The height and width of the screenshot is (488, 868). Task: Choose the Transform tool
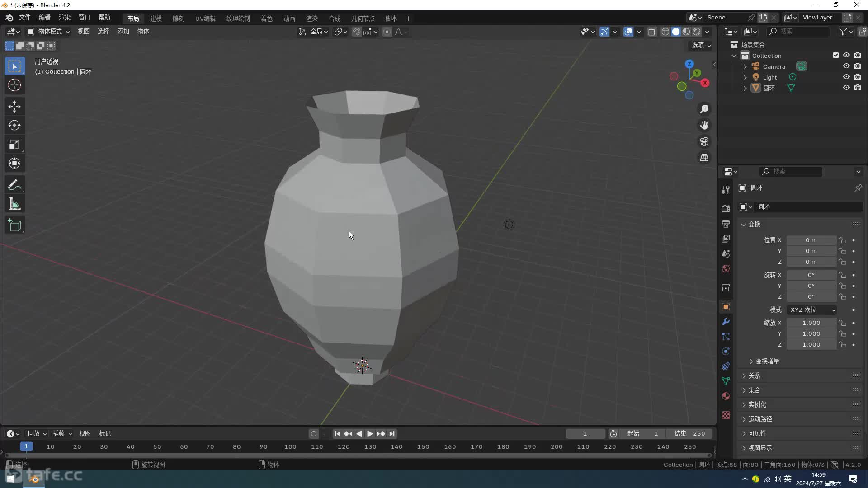pos(14,163)
